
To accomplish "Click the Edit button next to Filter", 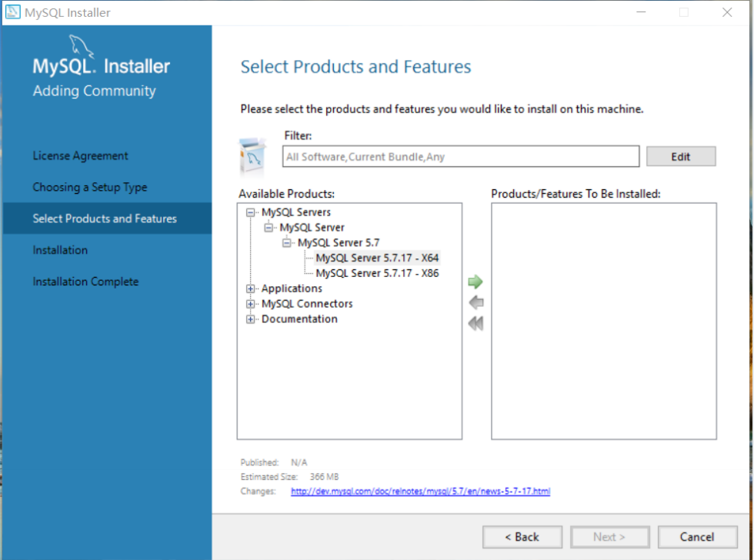I will 680,156.
